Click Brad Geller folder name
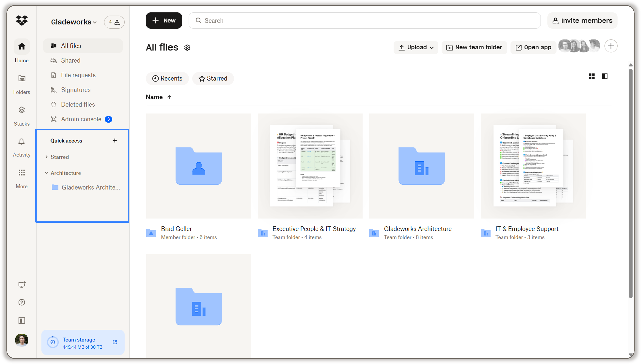Image resolution: width=641 pixels, height=364 pixels. 177,229
